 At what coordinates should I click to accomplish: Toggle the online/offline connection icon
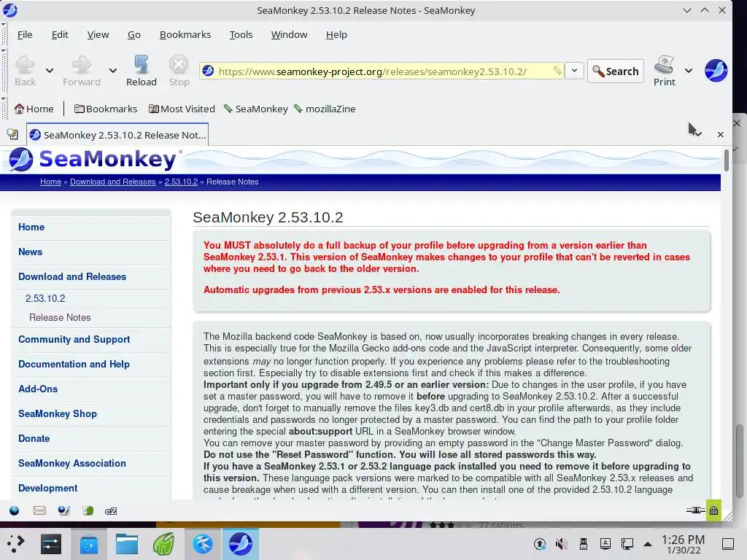(695, 510)
